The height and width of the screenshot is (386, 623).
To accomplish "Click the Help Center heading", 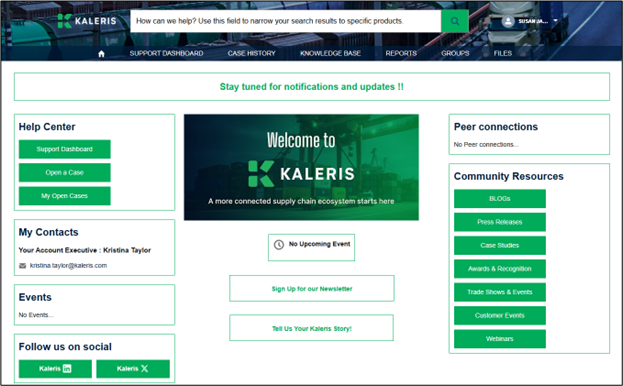I will point(47,127).
